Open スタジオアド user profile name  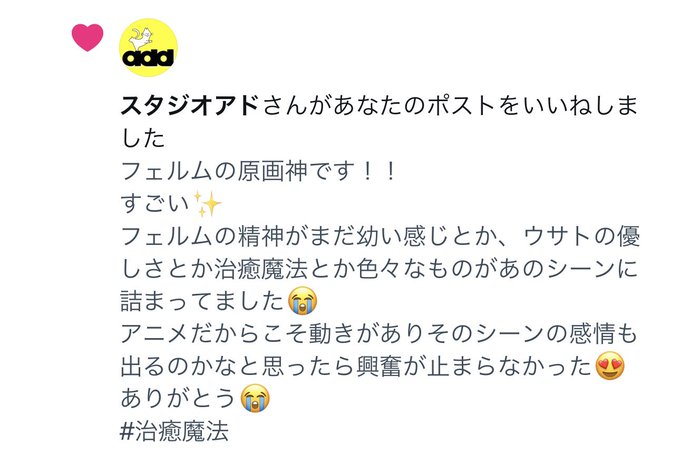(x=190, y=106)
